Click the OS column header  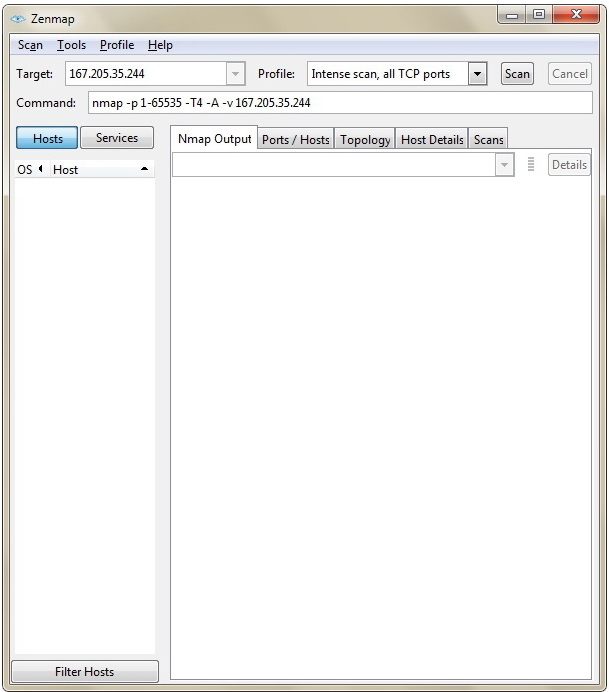point(26,170)
